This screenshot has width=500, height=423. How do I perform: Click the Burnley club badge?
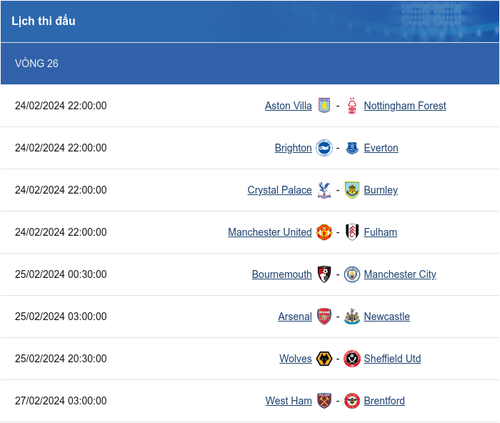352,190
